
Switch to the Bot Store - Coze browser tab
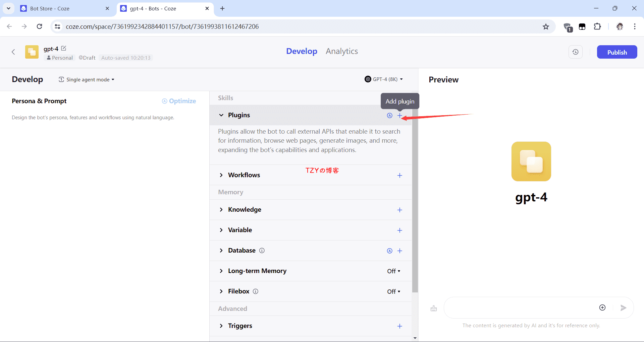point(50,8)
